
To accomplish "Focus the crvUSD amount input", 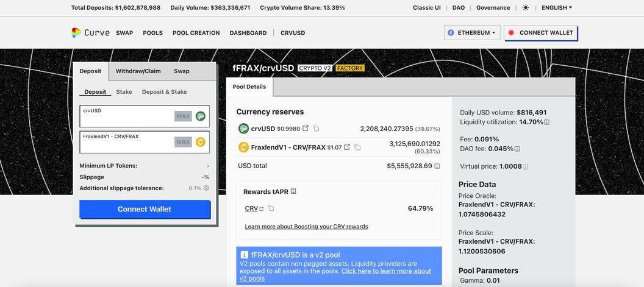I will pos(145,116).
